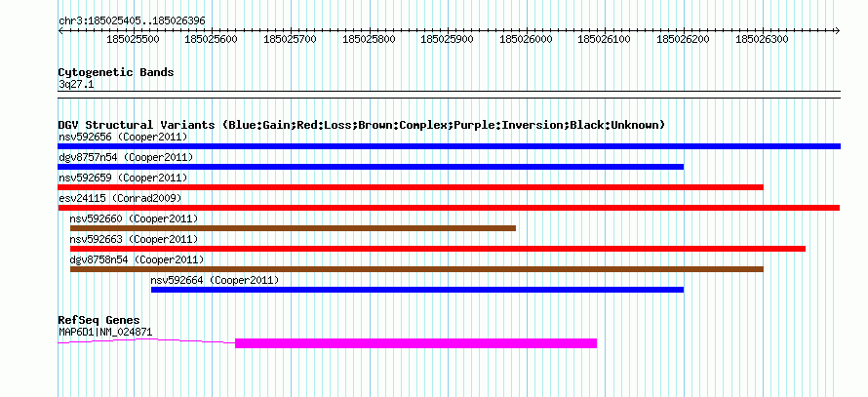868x397 pixels.
Task: Select the nsv592660 (Cooper2011) label
Action: [134, 218]
